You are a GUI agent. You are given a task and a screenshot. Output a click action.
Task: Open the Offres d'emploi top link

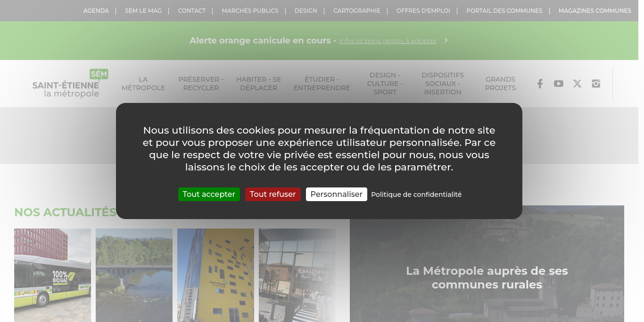click(x=423, y=10)
